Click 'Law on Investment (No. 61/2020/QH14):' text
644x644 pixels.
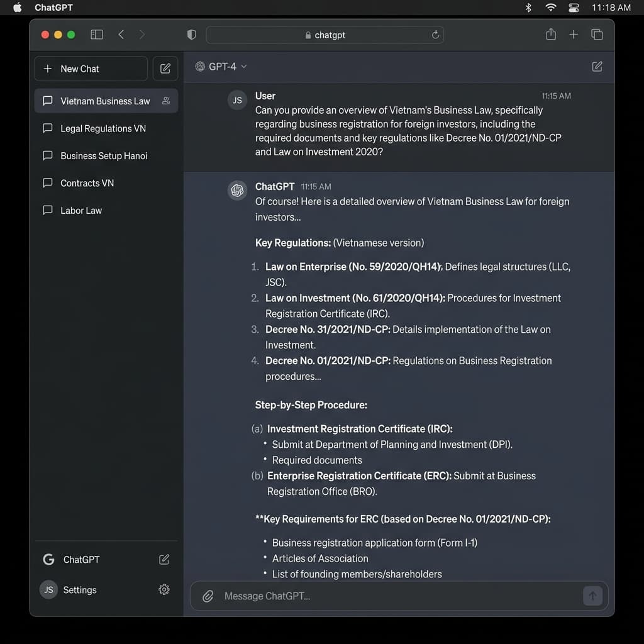tap(355, 297)
